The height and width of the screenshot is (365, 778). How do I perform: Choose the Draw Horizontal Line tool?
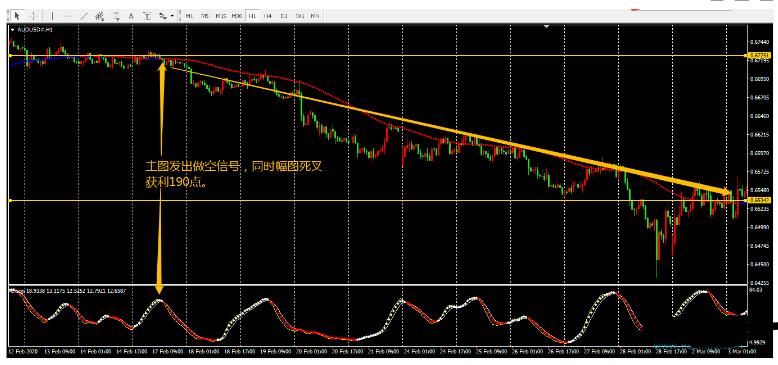pyautogui.click(x=68, y=16)
